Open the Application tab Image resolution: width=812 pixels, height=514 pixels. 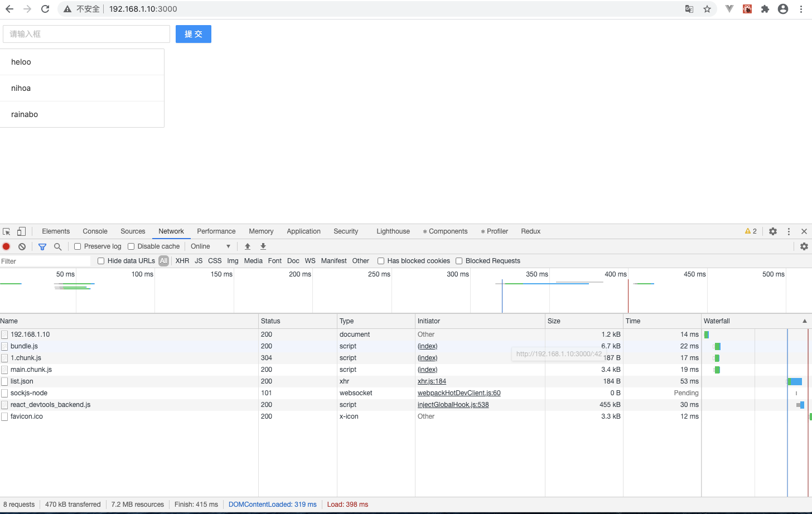click(x=303, y=231)
